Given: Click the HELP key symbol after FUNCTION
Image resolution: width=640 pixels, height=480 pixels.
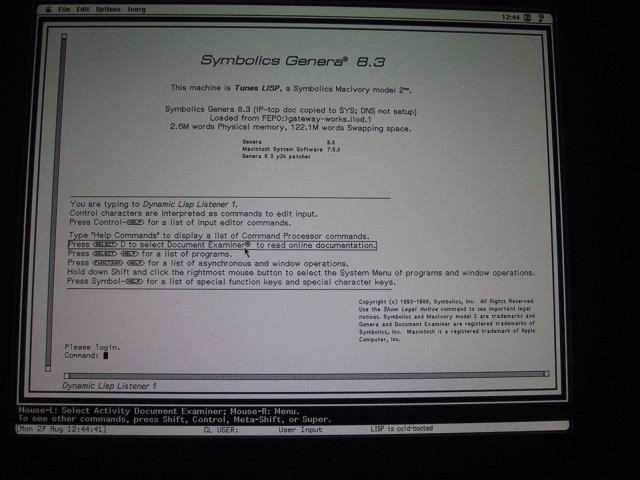Looking at the screenshot, I should [135, 263].
